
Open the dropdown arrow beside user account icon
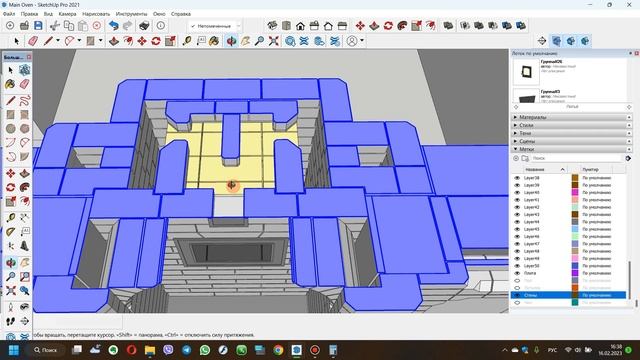pyautogui.click(x=362, y=41)
